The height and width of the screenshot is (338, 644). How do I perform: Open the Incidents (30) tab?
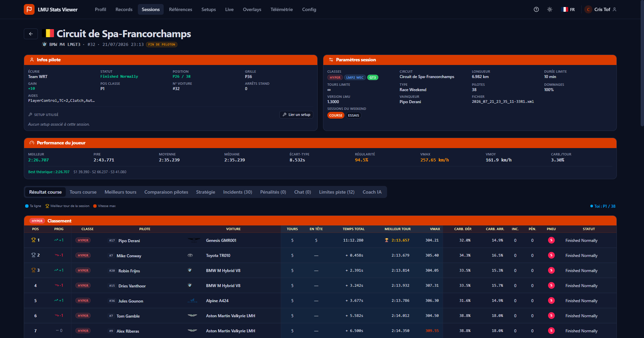pyautogui.click(x=237, y=192)
